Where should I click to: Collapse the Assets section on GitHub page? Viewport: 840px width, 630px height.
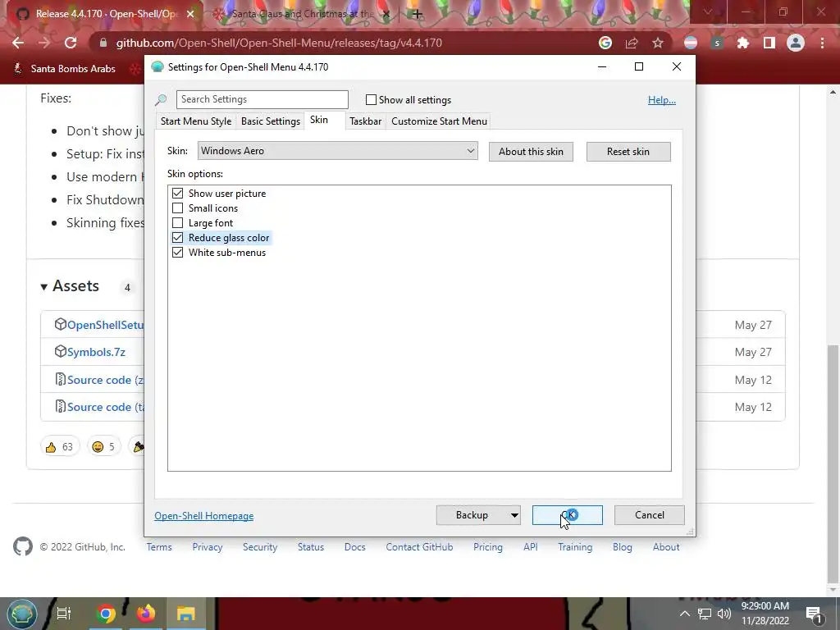(44, 286)
